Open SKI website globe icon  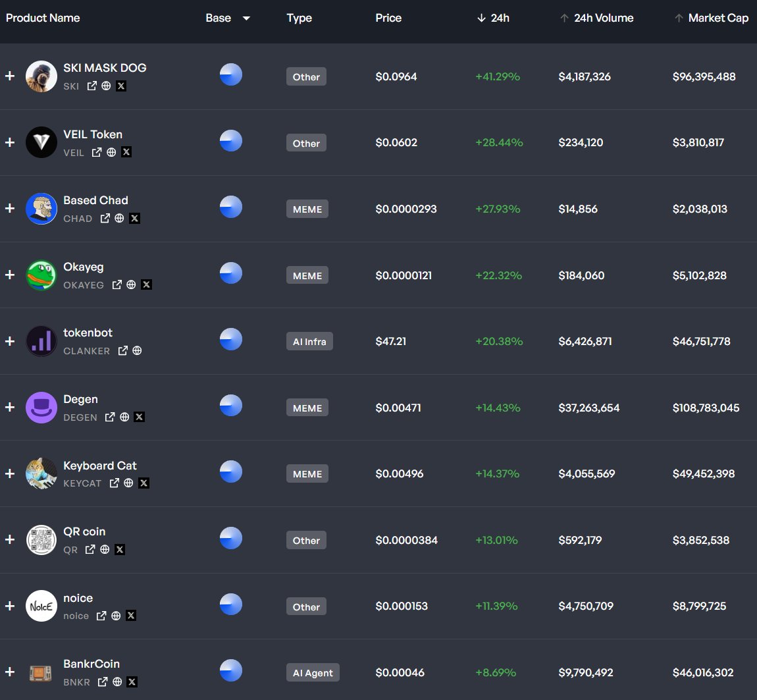[106, 86]
